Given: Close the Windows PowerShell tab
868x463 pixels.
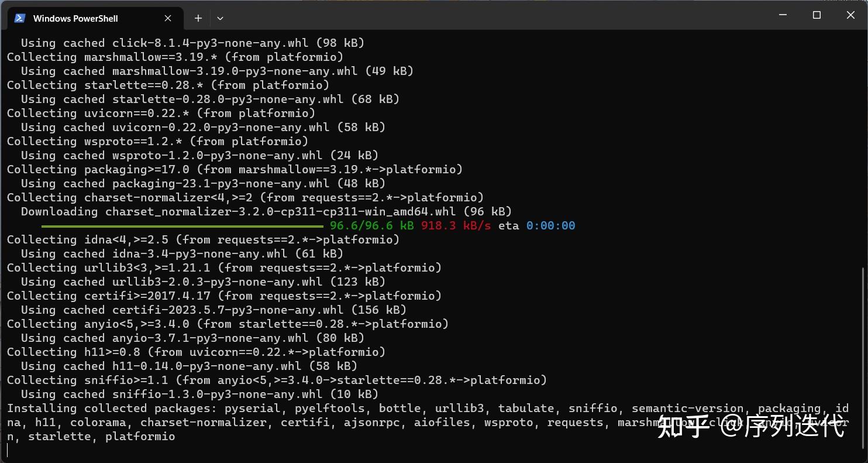Looking at the screenshot, I should [168, 18].
